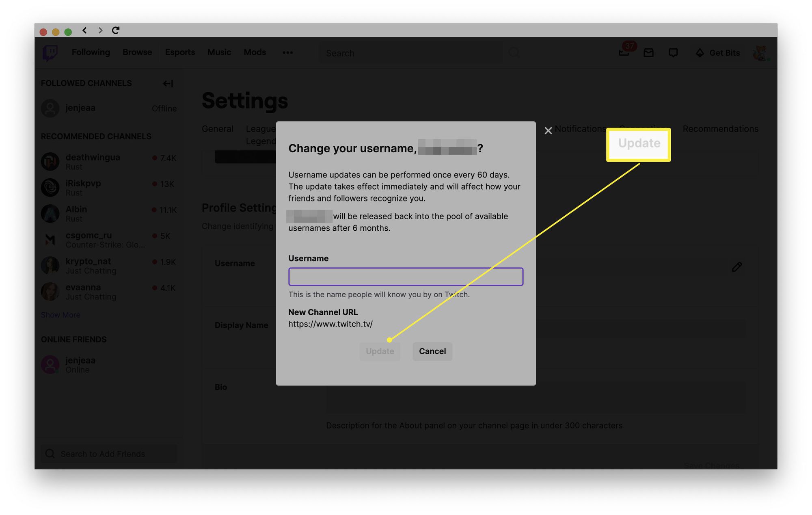Click the Save Changes button
Screen dimensions: 812x515
pyautogui.click(x=712, y=465)
